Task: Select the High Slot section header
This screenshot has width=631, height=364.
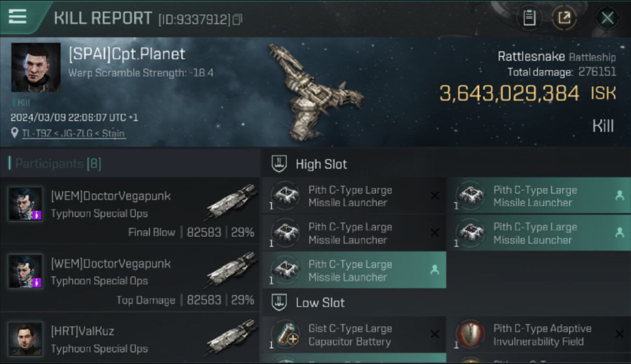Action: pos(321,164)
